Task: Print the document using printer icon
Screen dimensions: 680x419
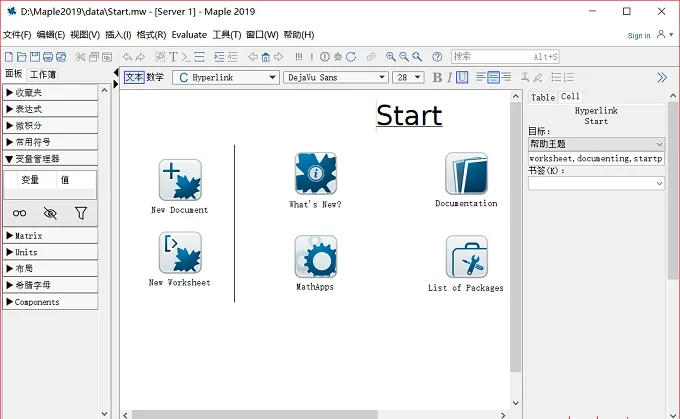Action: click(x=48, y=57)
